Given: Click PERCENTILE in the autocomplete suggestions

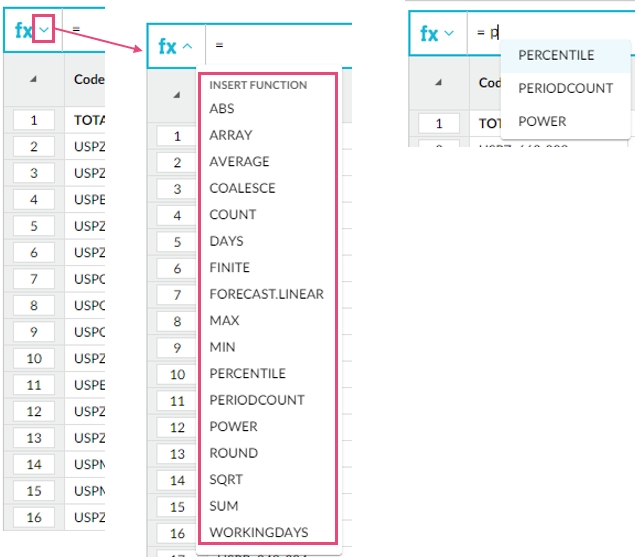Looking at the screenshot, I should pyautogui.click(x=556, y=55).
